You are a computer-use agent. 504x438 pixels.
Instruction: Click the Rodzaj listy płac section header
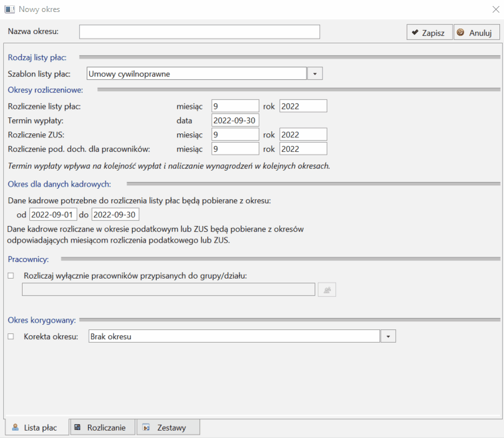click(x=37, y=57)
